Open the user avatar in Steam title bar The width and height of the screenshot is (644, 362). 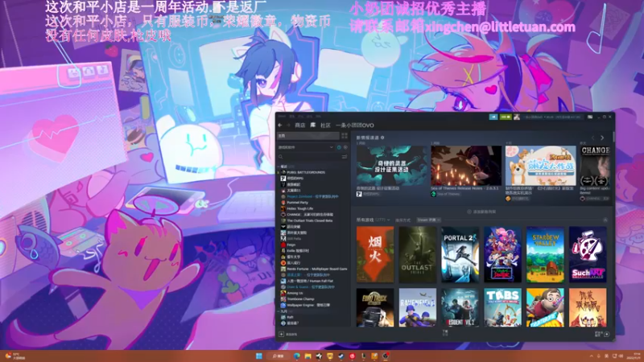click(517, 117)
